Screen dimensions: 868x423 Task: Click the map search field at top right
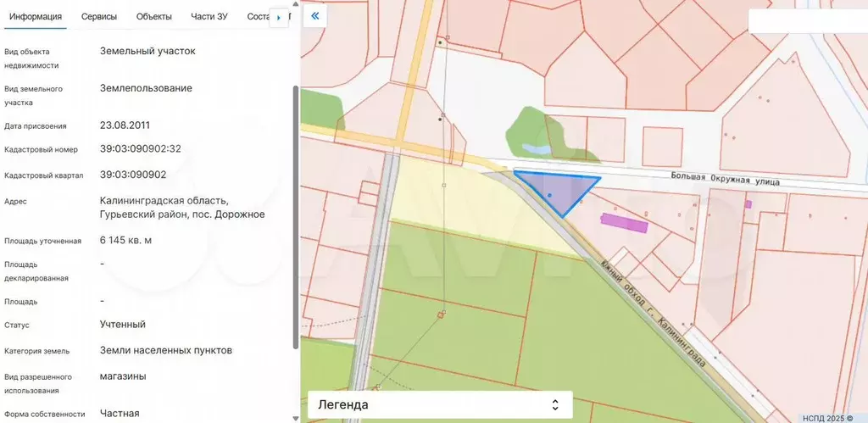pyautogui.click(x=806, y=21)
